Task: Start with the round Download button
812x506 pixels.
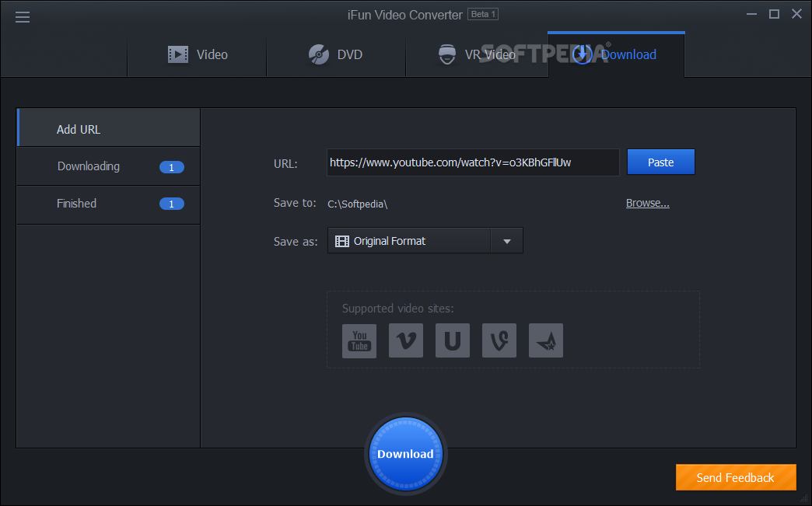Action: (405, 454)
